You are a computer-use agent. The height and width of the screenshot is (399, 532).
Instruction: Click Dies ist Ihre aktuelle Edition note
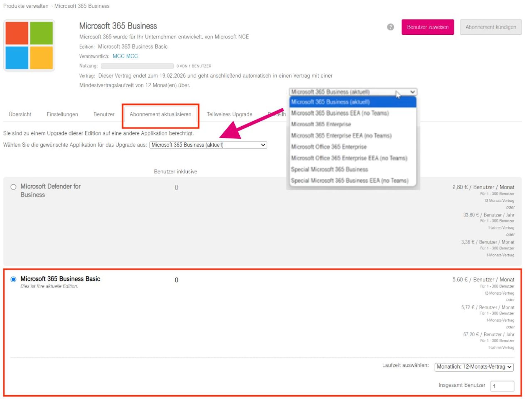tap(49, 286)
